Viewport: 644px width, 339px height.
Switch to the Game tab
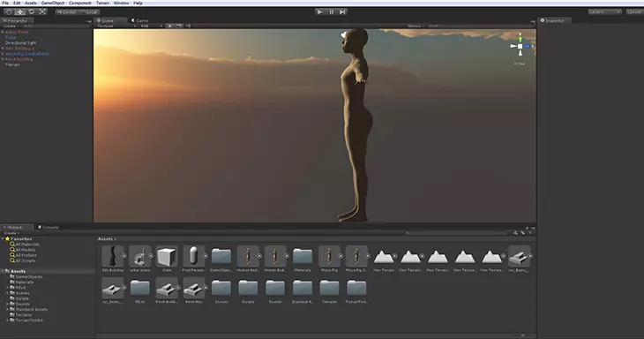(139, 20)
